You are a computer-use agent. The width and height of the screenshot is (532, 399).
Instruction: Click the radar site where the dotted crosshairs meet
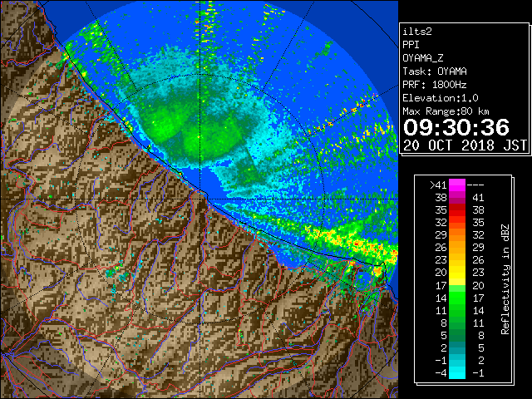click(200, 199)
